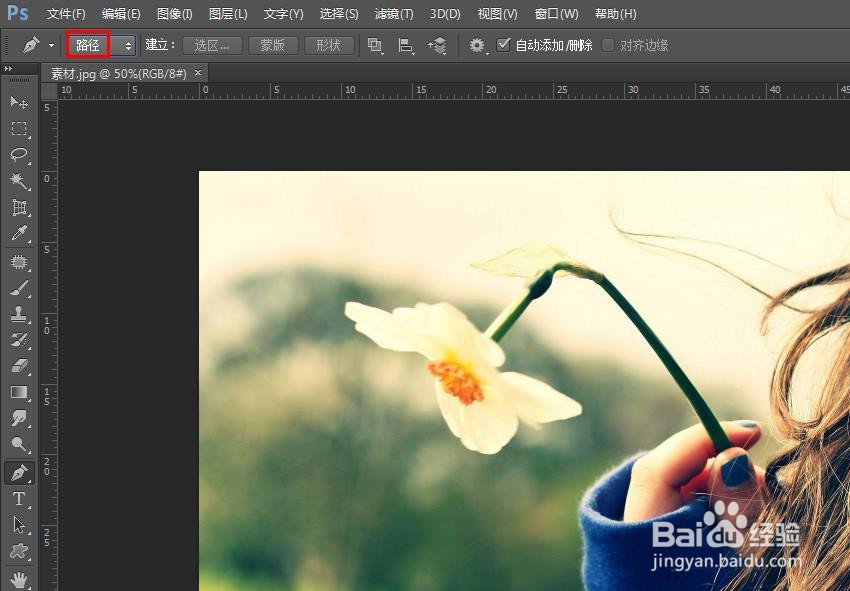The width and height of the screenshot is (850, 591).
Task: Click the 形状 button
Action: 329,46
